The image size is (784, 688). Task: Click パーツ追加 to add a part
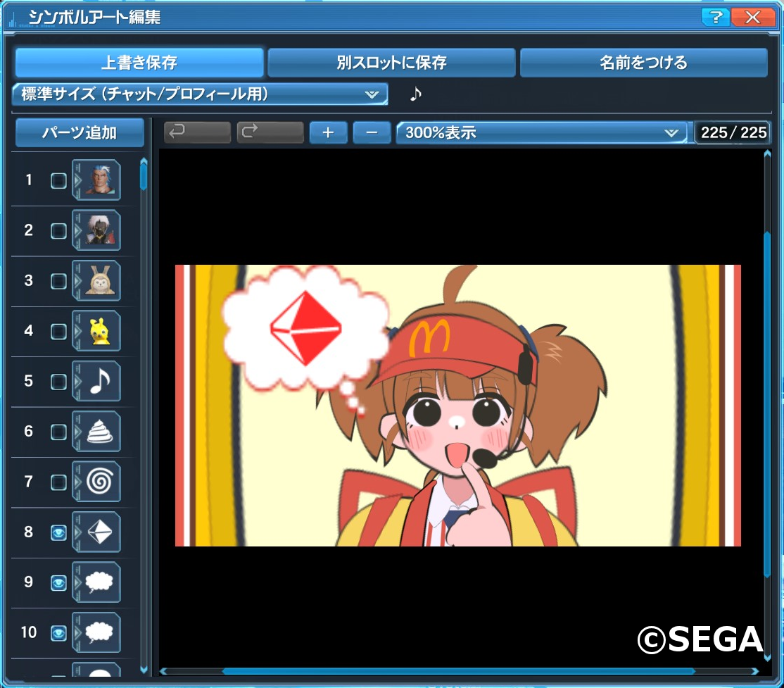[x=80, y=132]
